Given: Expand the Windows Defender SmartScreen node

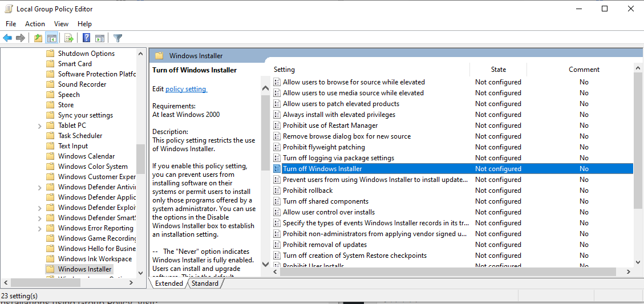Looking at the screenshot, I should [x=40, y=218].
